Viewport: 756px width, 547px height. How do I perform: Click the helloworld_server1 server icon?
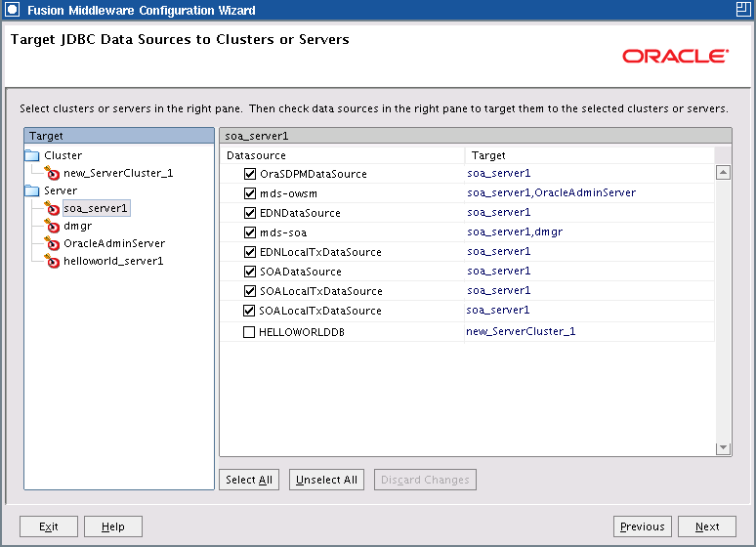pyautogui.click(x=52, y=261)
